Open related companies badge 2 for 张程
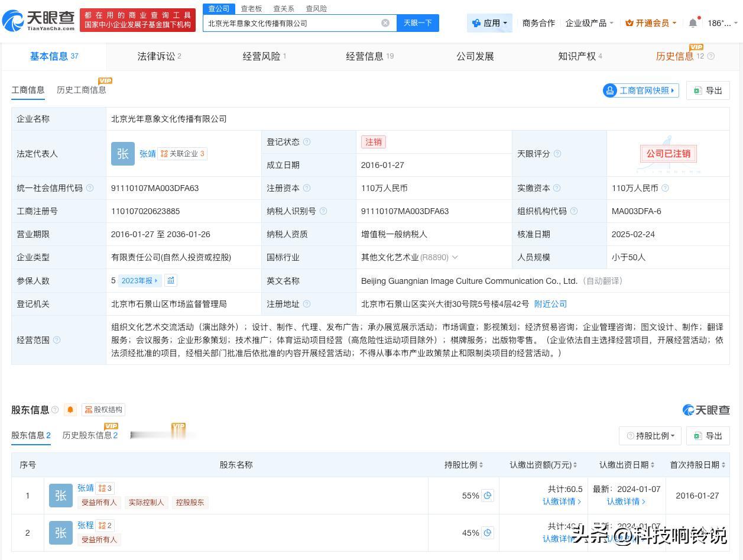The image size is (743, 560). (105, 526)
